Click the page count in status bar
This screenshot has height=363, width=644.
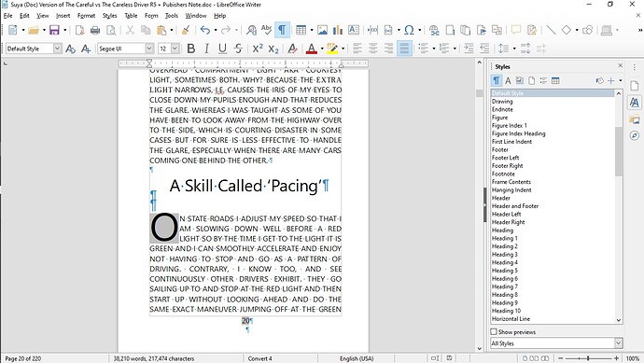click(23, 358)
